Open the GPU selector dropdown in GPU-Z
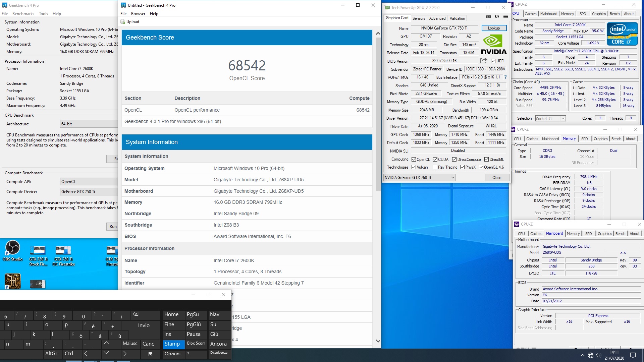This screenshot has width=644, height=362. (419, 178)
